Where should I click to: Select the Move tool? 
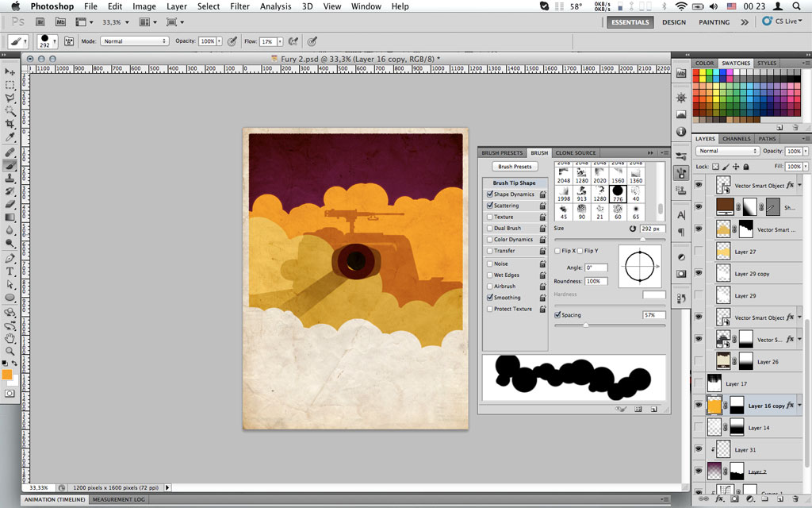(10, 71)
